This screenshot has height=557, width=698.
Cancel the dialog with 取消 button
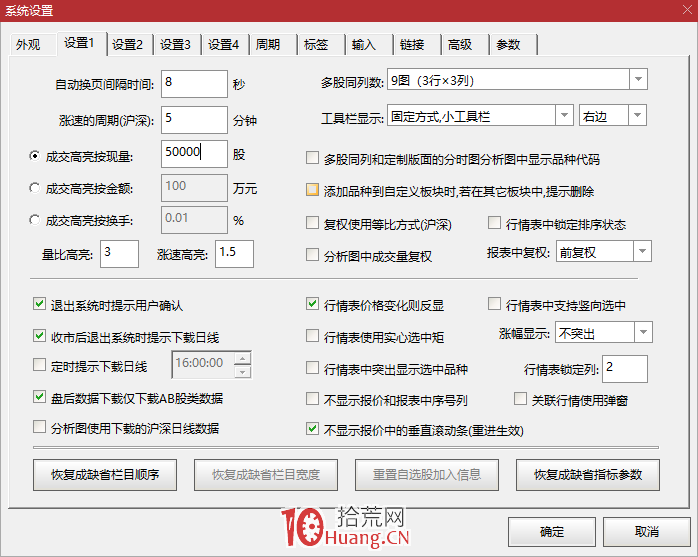(646, 532)
